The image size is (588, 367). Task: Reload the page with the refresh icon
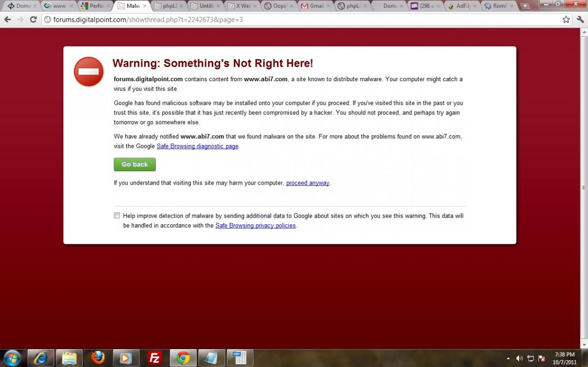33,20
